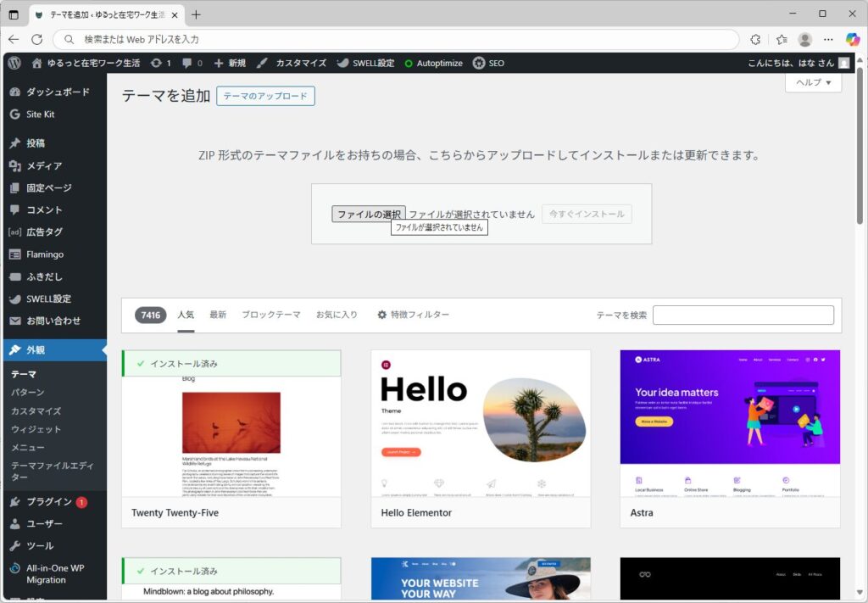Open ふきだし from the sidebar
This screenshot has width=868, height=603.
(42, 276)
